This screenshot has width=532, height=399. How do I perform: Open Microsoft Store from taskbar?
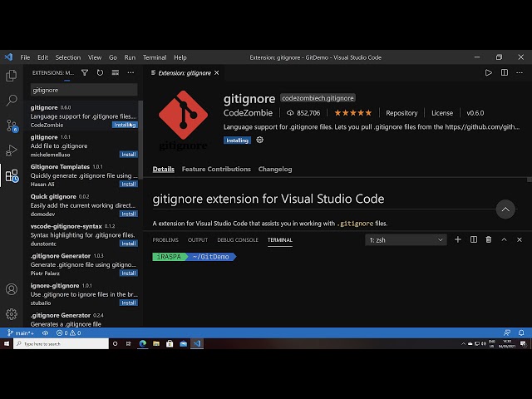point(170,343)
